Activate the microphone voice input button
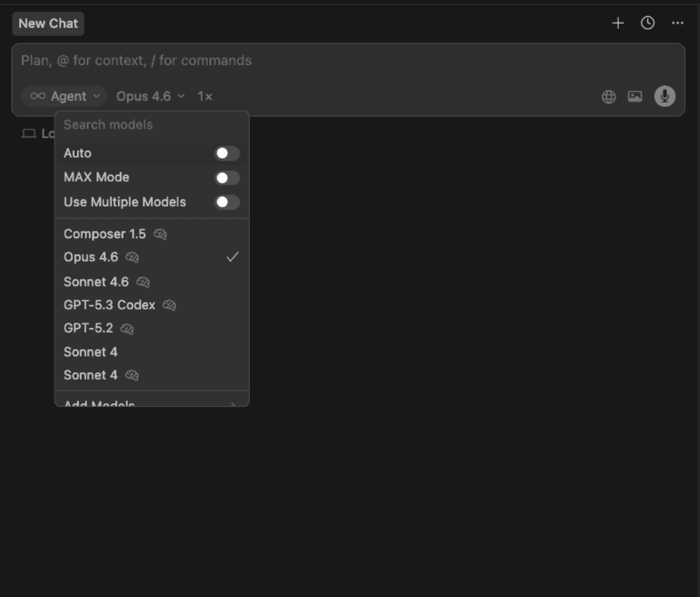The image size is (700, 597). tap(664, 96)
